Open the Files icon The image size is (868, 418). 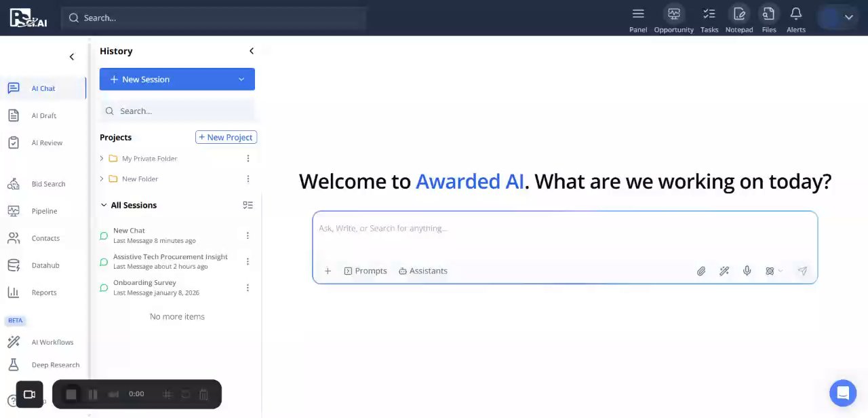(769, 14)
